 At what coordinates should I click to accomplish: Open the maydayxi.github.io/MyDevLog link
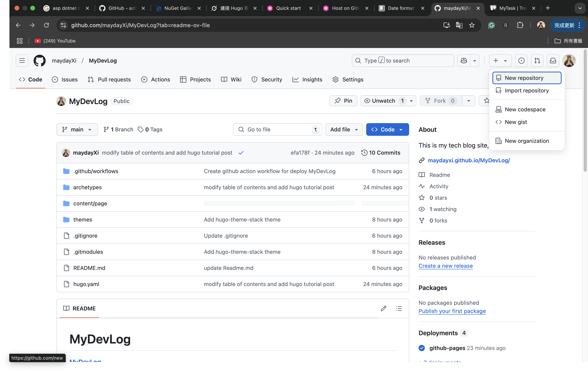click(x=469, y=160)
